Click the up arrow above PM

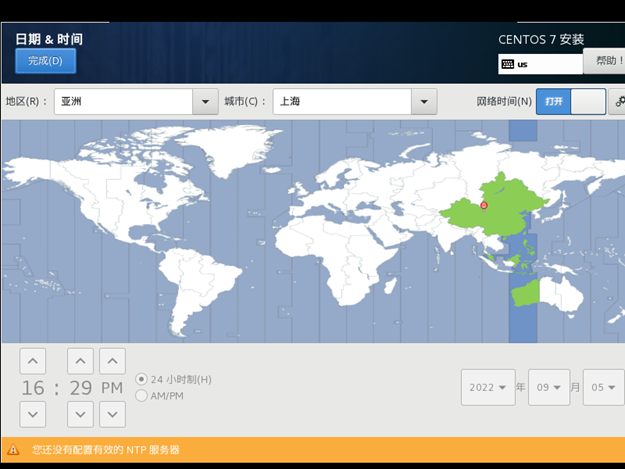click(x=112, y=361)
